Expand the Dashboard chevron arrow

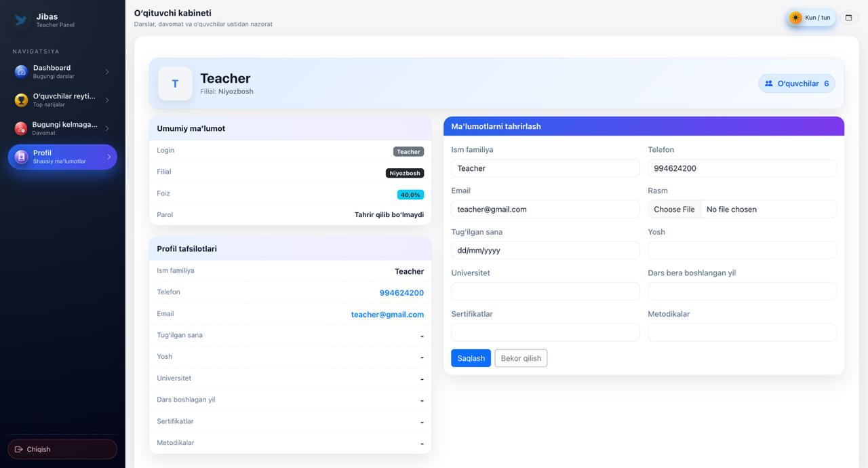tap(107, 72)
